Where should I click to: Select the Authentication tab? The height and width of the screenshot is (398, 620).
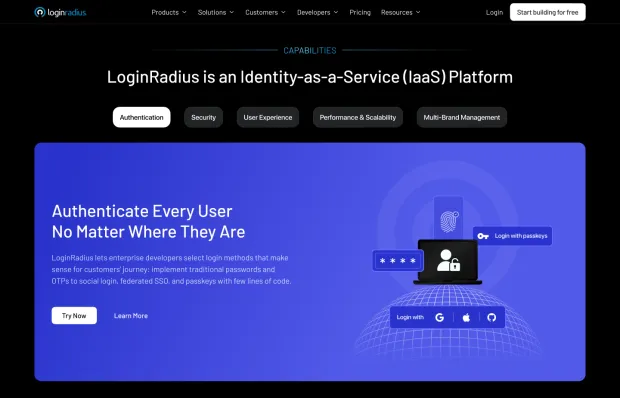(142, 117)
